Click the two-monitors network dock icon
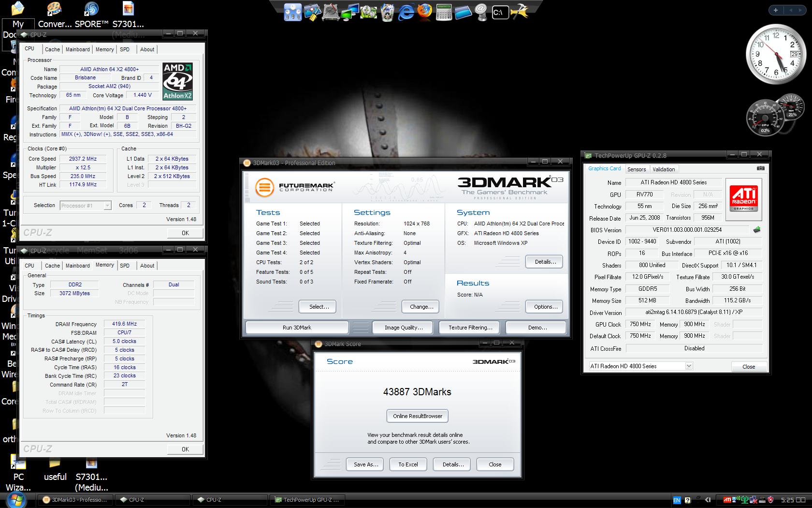This screenshot has height=508, width=812. tap(349, 12)
